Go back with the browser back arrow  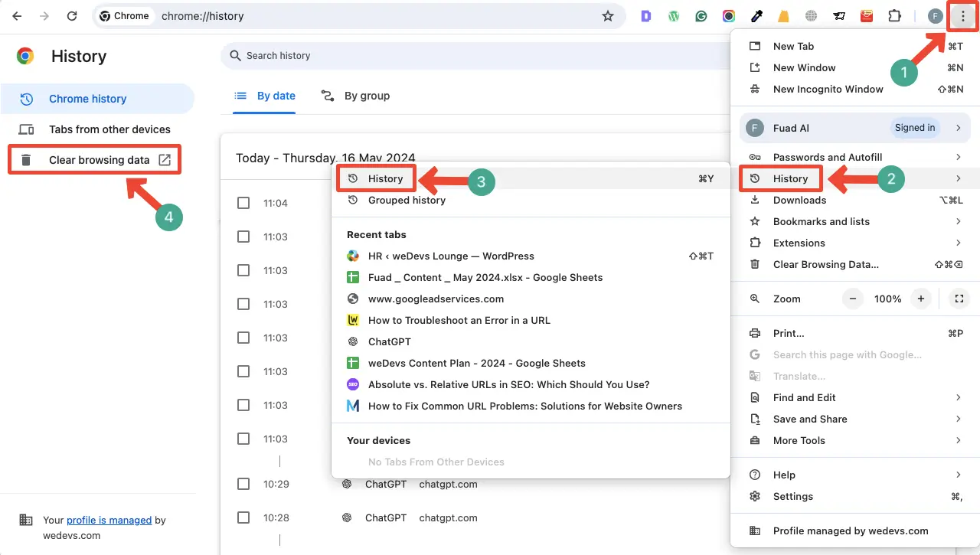(17, 16)
